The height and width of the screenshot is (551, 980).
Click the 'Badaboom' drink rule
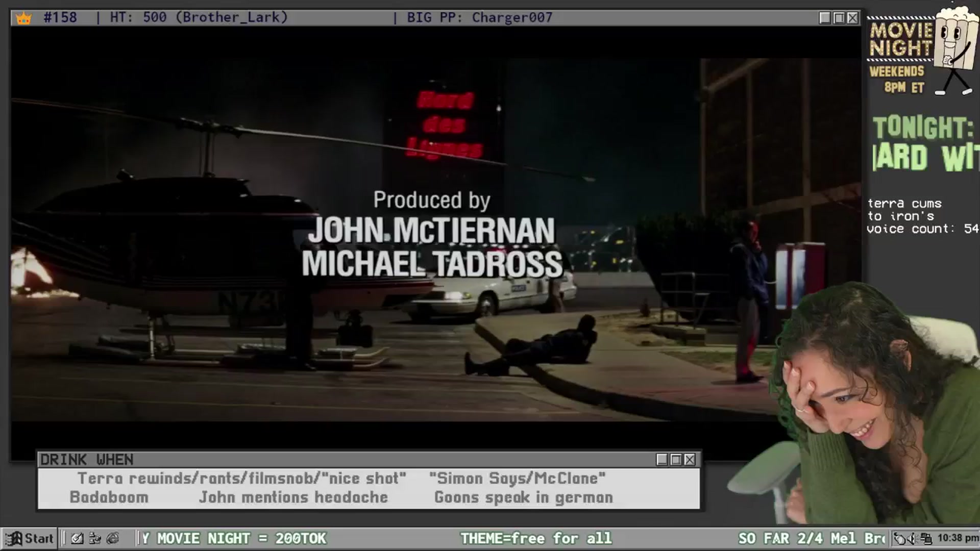(x=109, y=497)
